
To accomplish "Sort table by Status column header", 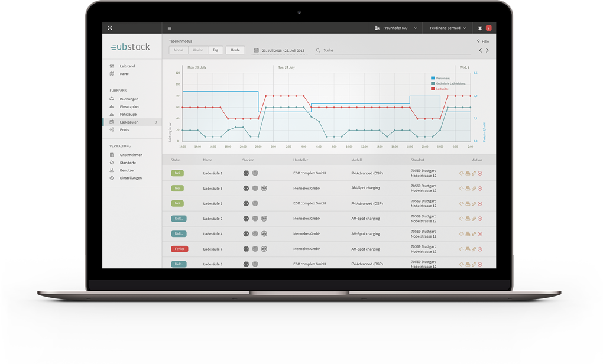I will [176, 160].
